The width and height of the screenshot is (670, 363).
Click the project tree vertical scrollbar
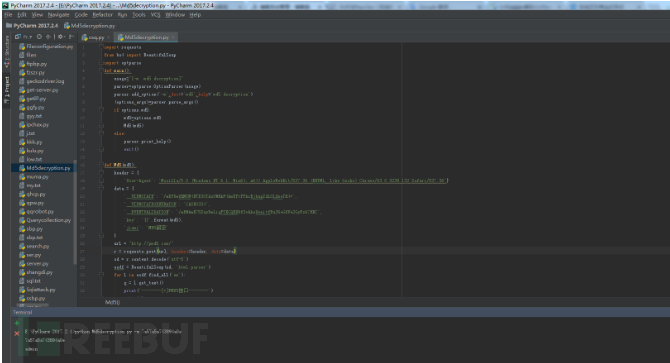point(75,212)
